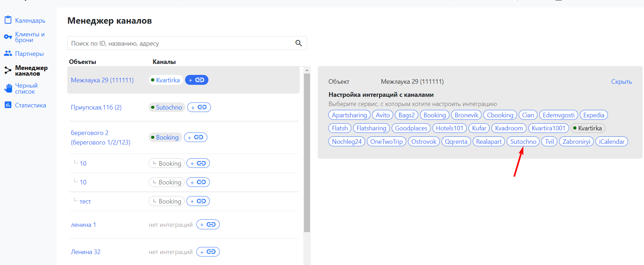This screenshot has height=265, width=644.
Task: Open Клиенты и брони section
Action: point(30,37)
